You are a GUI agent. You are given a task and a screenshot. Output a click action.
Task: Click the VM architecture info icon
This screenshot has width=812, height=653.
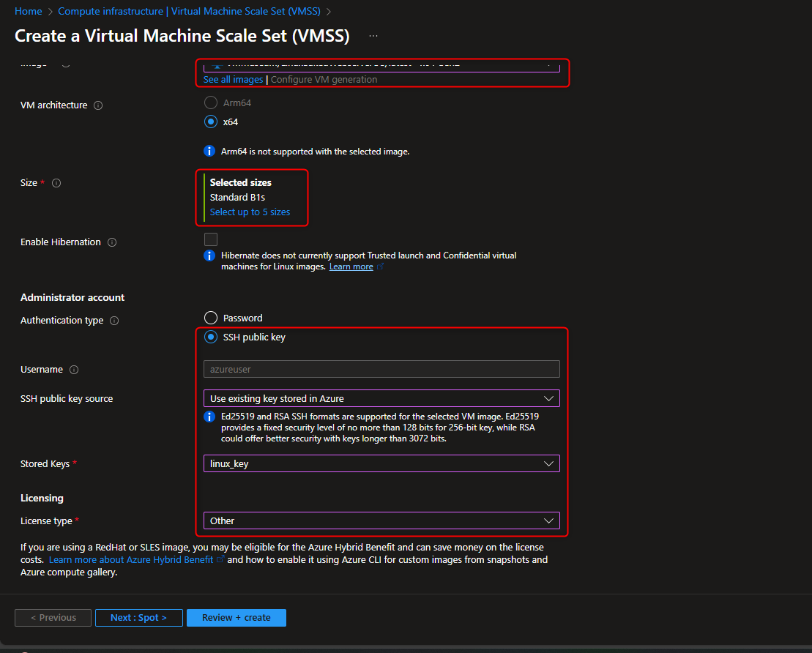(97, 105)
